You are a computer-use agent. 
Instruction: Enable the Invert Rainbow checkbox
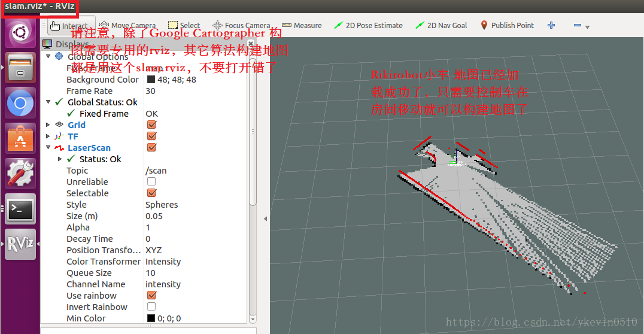click(x=151, y=306)
